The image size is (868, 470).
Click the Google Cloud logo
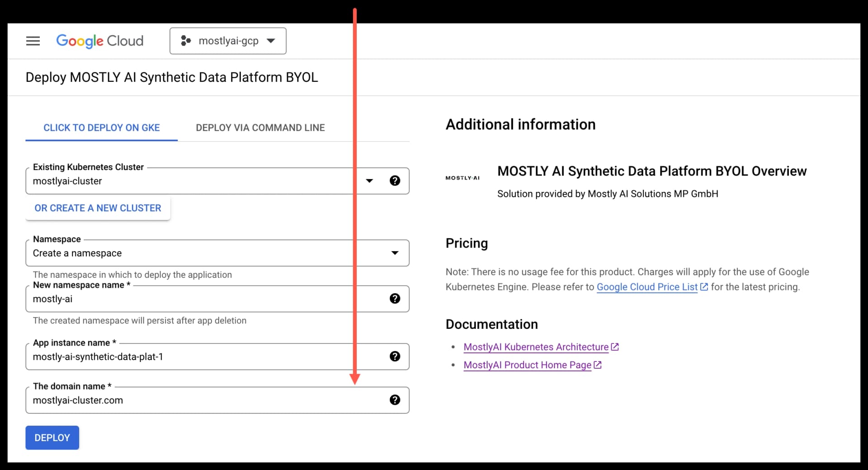pos(99,41)
